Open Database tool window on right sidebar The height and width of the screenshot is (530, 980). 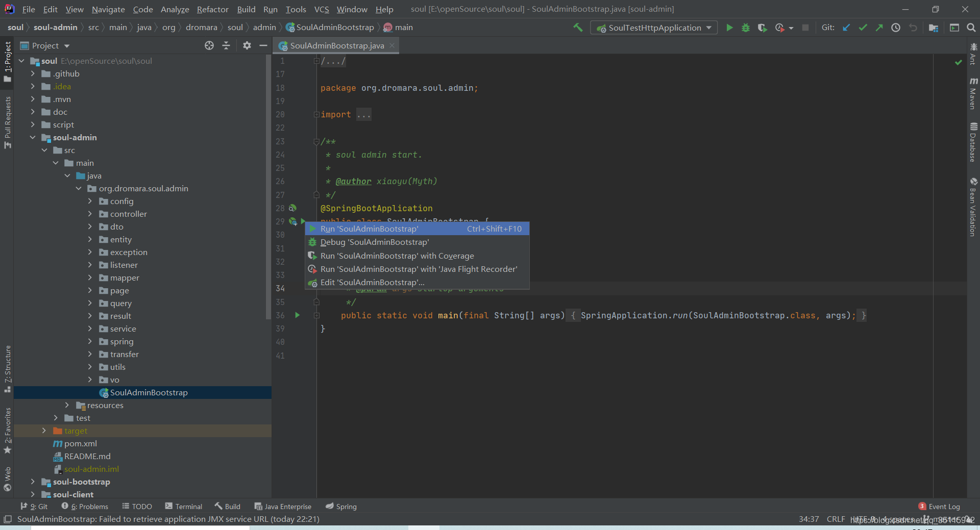pyautogui.click(x=973, y=142)
